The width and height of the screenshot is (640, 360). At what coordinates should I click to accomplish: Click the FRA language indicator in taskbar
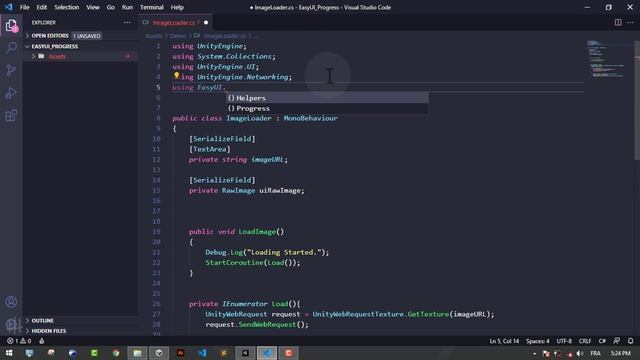pos(596,353)
